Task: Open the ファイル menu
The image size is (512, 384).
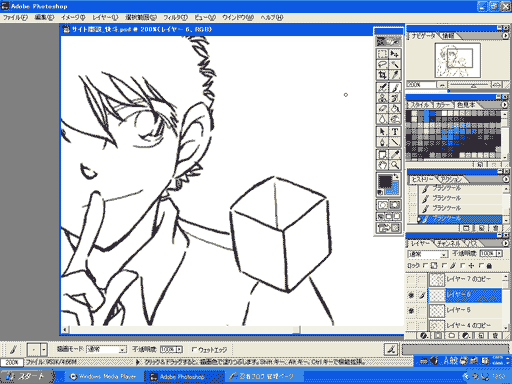Action: pos(15,17)
